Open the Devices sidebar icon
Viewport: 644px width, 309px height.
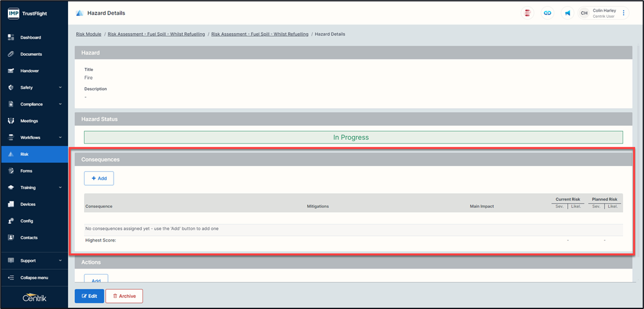pyautogui.click(x=11, y=204)
